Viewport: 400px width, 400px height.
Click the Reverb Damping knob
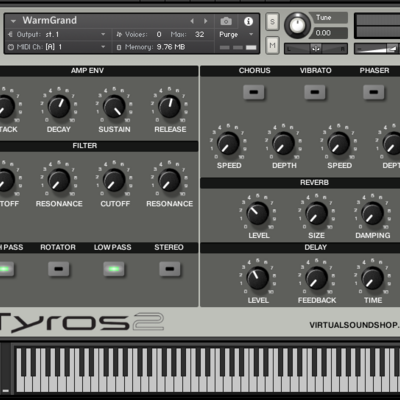[x=372, y=213]
